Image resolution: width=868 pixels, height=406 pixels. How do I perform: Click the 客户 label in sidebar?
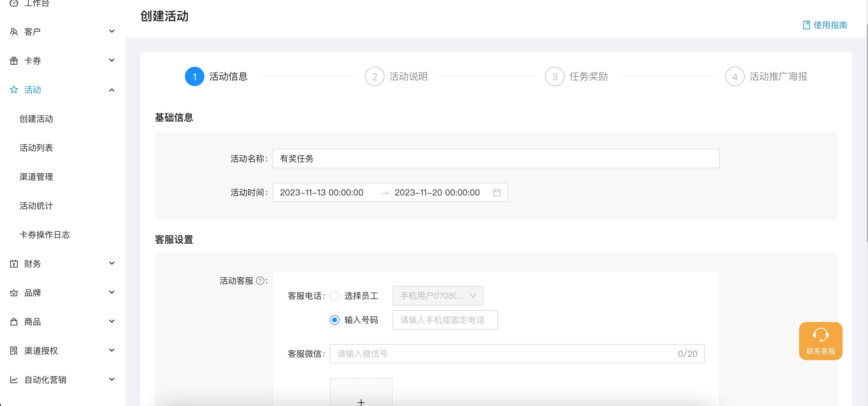click(x=32, y=32)
